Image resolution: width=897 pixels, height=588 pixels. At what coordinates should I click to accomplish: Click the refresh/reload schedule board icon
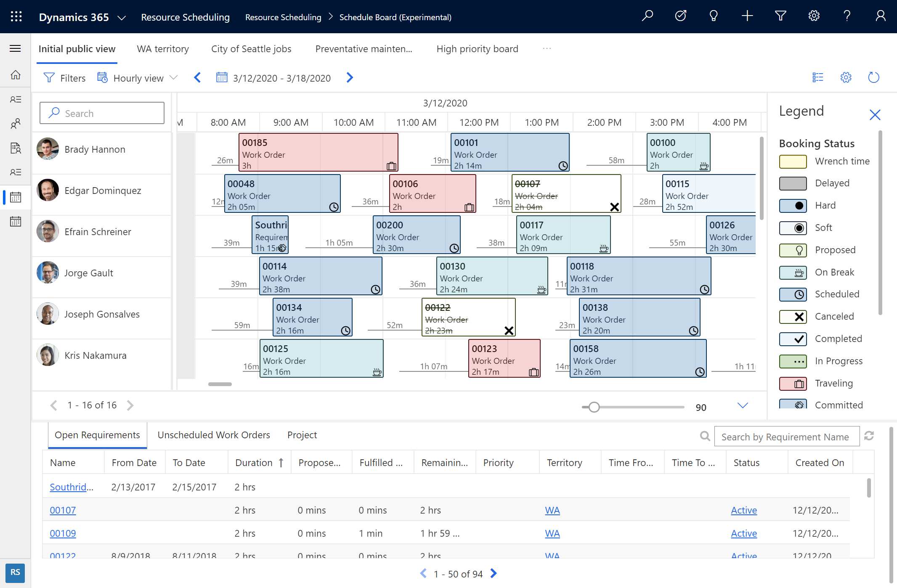[x=874, y=77]
